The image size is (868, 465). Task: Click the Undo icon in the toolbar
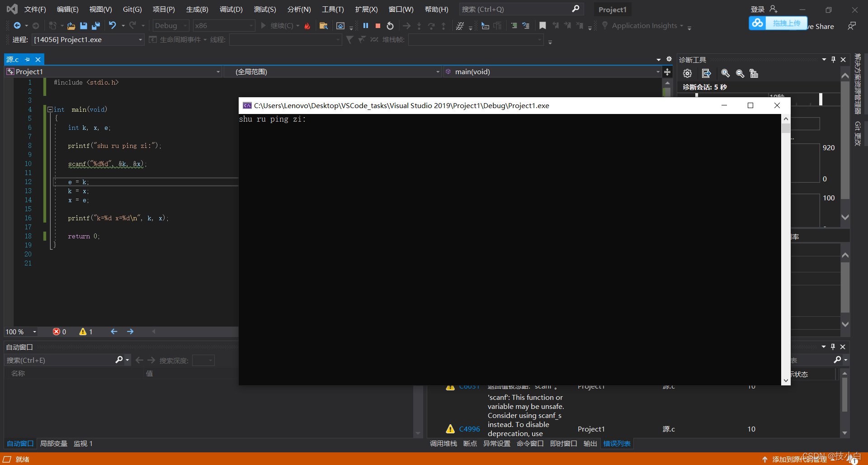tap(113, 26)
